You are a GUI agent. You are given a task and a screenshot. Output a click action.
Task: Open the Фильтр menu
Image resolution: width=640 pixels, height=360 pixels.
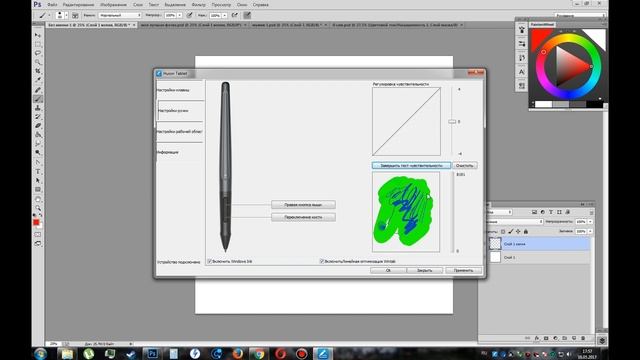[x=199, y=5]
